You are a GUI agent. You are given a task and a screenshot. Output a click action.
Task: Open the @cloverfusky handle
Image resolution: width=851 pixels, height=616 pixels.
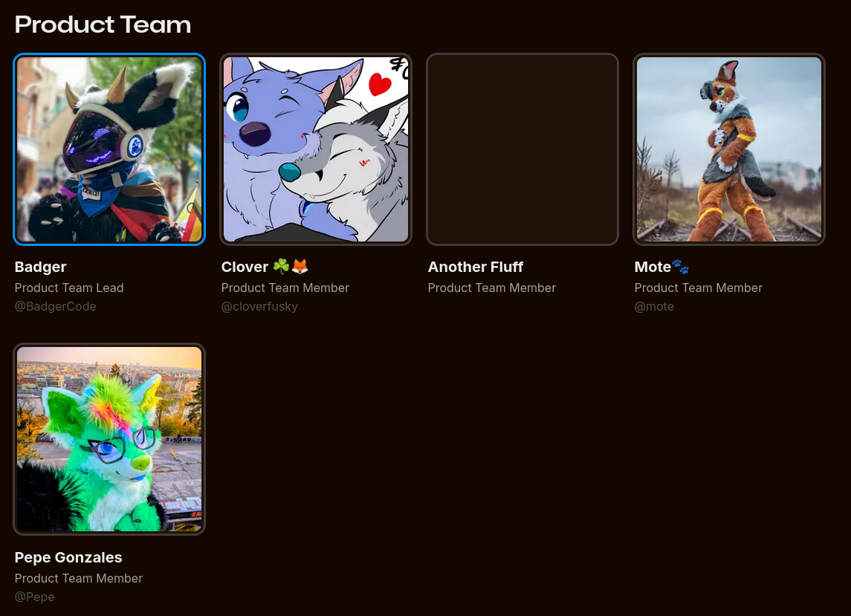259,307
